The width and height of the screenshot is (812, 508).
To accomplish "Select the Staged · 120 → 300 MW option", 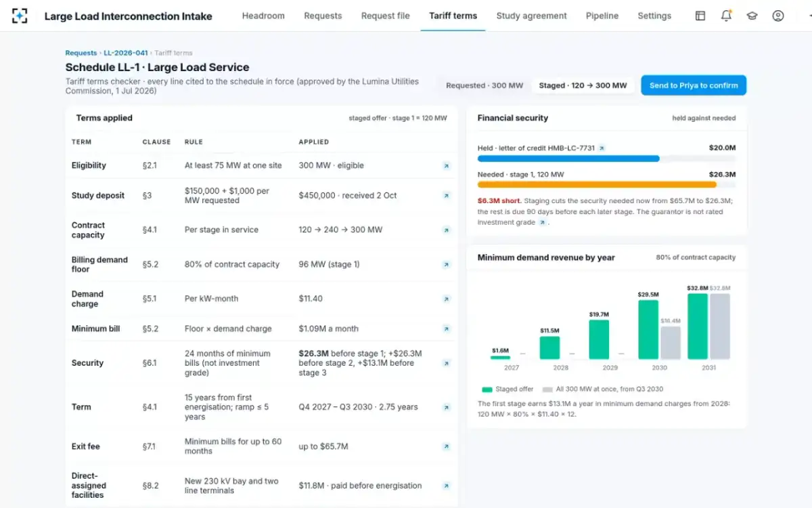I will click(583, 85).
